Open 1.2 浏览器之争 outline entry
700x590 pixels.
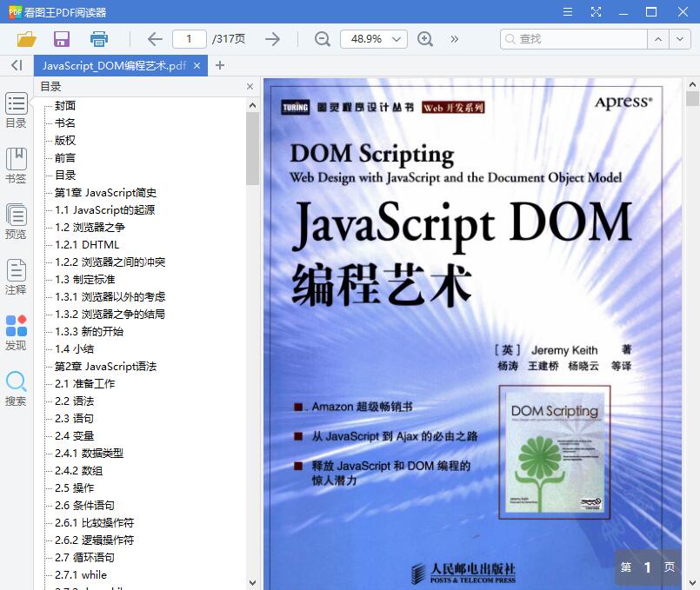90,228
